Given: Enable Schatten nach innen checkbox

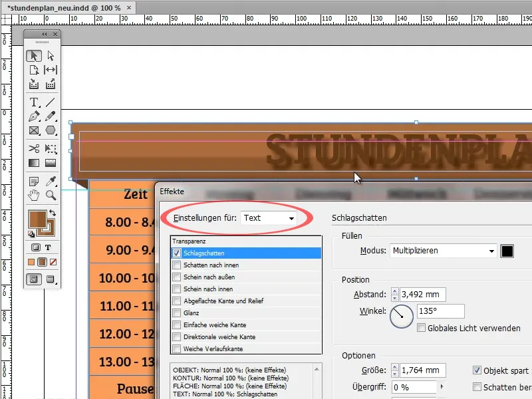Looking at the screenshot, I should point(176,265).
